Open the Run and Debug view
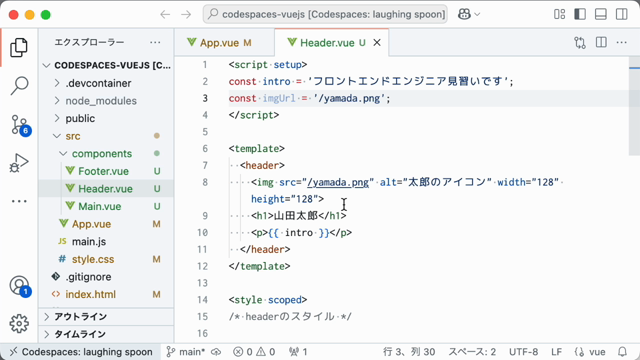The width and height of the screenshot is (640, 360). (x=19, y=163)
